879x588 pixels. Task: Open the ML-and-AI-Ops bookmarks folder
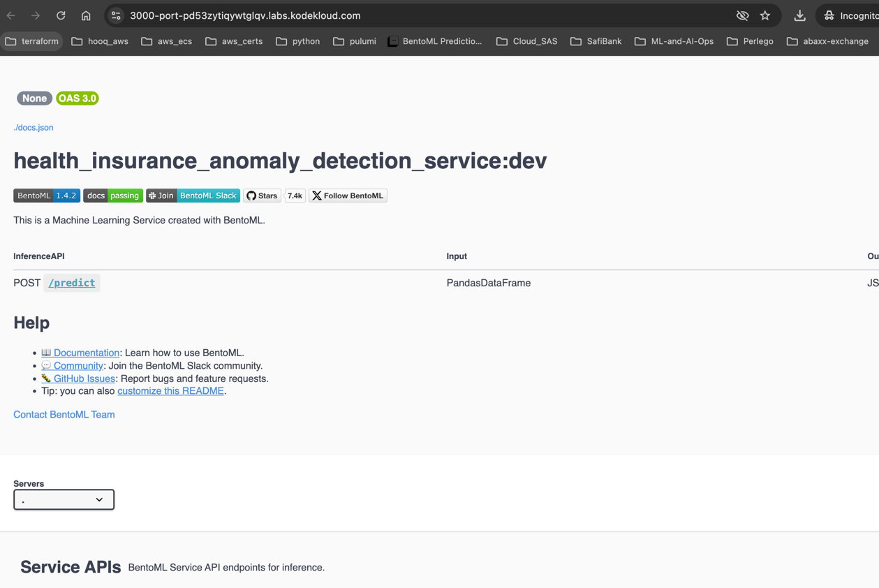[x=674, y=41]
